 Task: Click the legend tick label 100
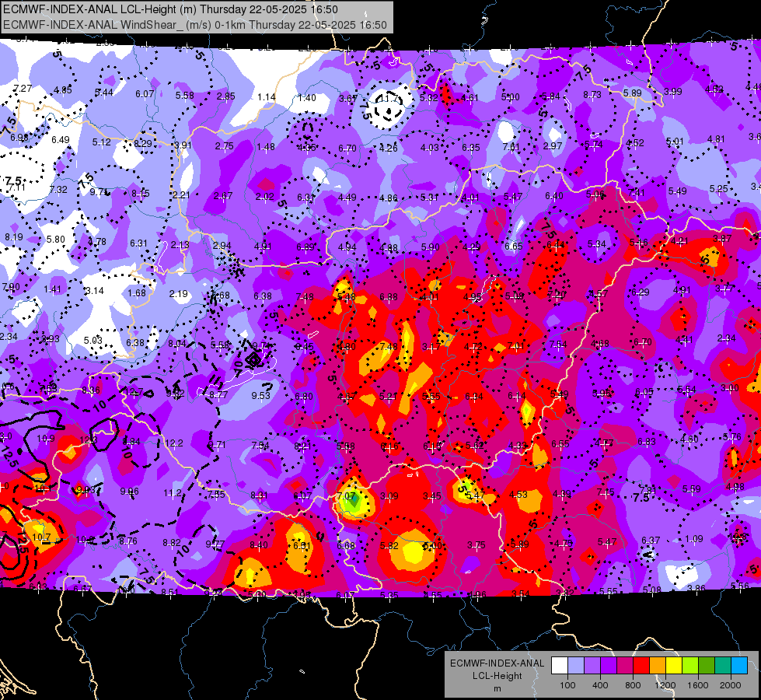(567, 685)
